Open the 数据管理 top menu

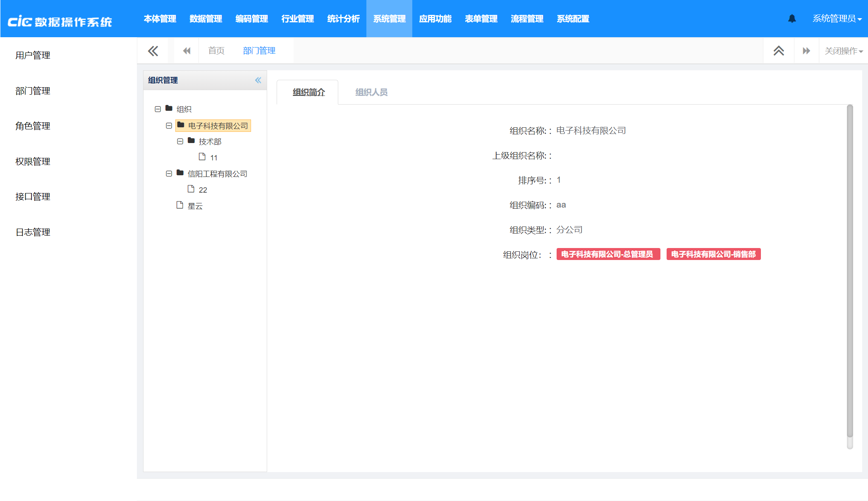coord(206,19)
